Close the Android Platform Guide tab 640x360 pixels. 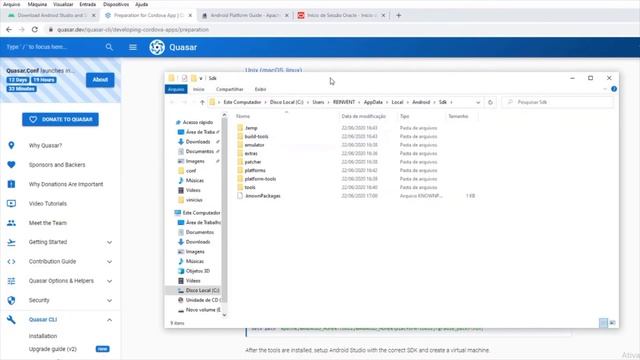(x=287, y=16)
